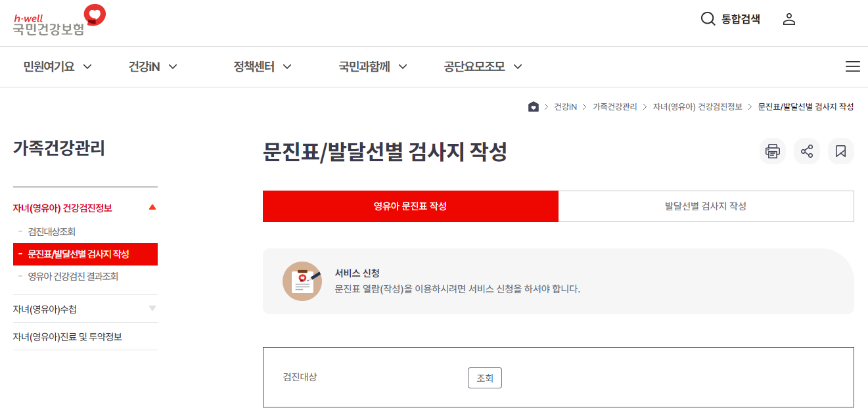
Task: Open the 민원여기요 menu
Action: point(49,66)
